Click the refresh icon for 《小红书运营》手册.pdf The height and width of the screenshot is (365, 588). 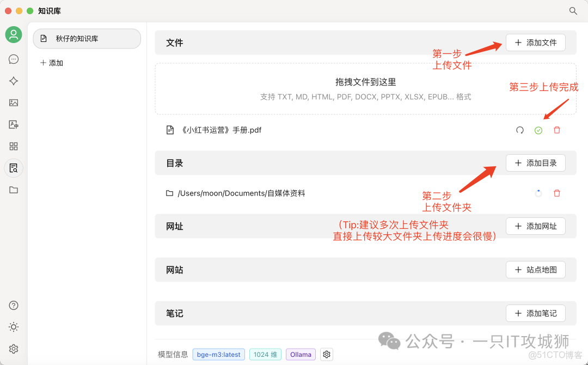point(521,130)
